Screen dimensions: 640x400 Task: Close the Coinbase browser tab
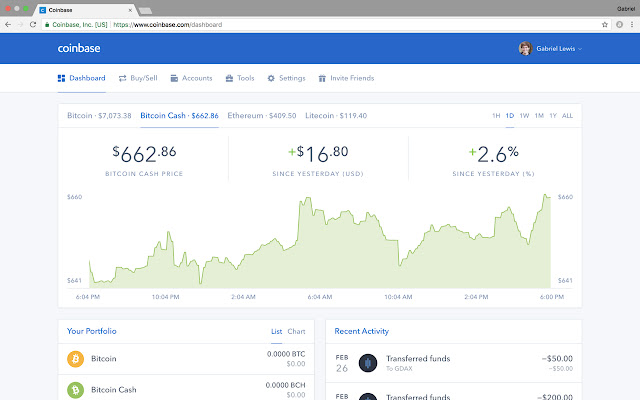pyautogui.click(x=130, y=10)
